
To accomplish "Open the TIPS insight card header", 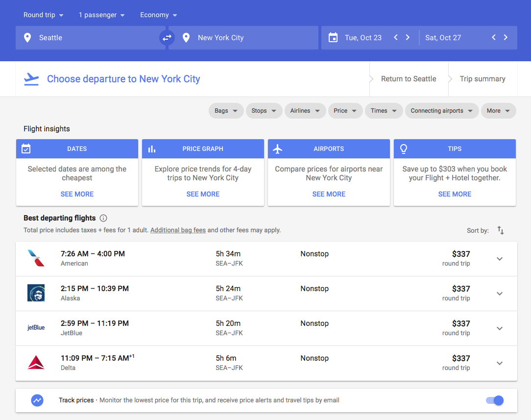I will tap(455, 148).
